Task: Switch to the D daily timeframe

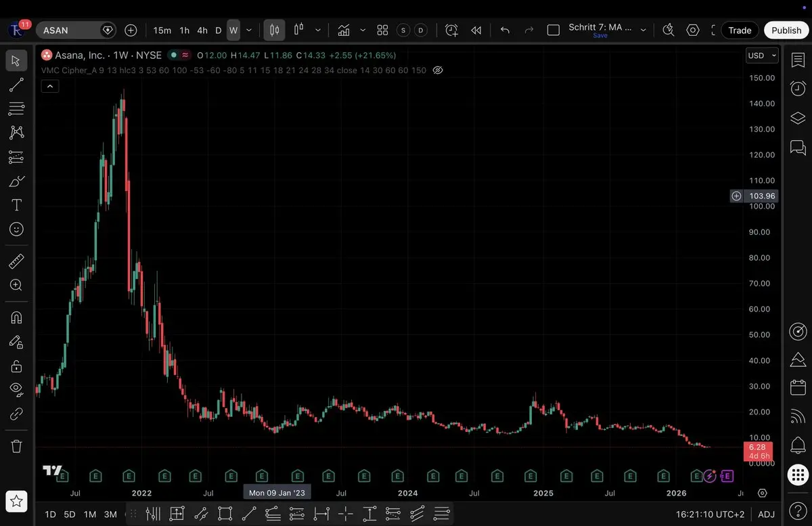Action: [x=219, y=30]
